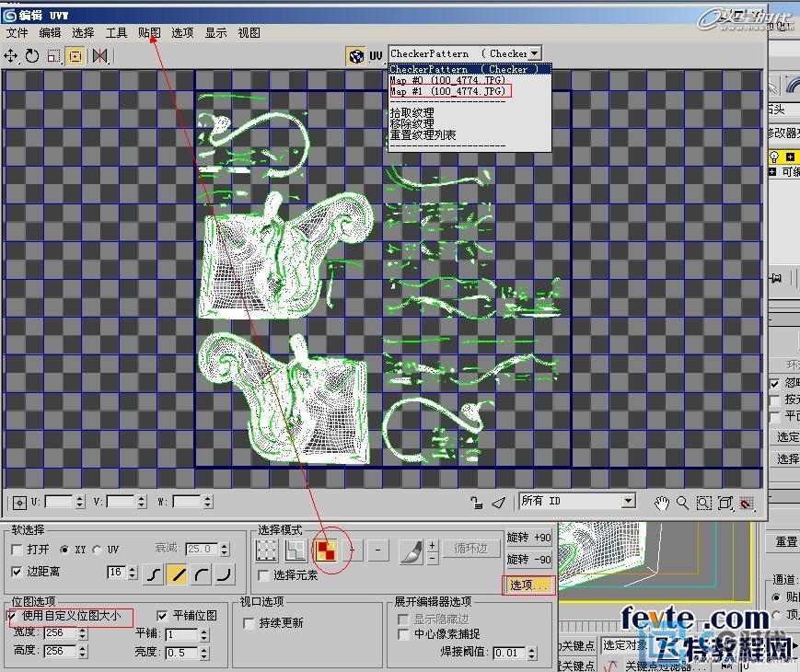Click the shrink selection minus button

point(377,550)
